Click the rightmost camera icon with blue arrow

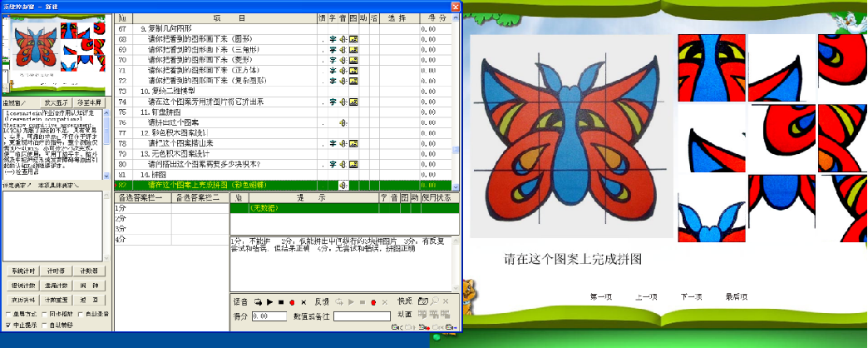451,327
